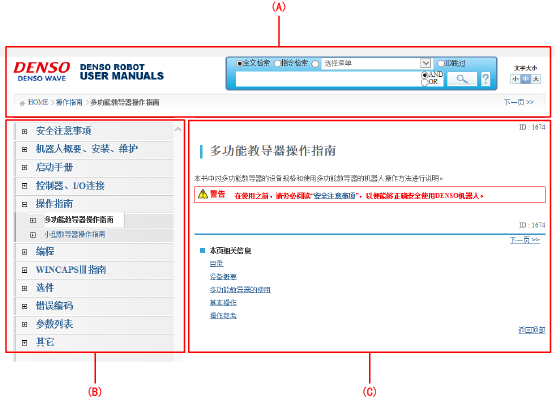Viewport: 556px width, 398px height.
Task: Open WINCAPSIII指南 in sidebar
Action: (x=71, y=270)
